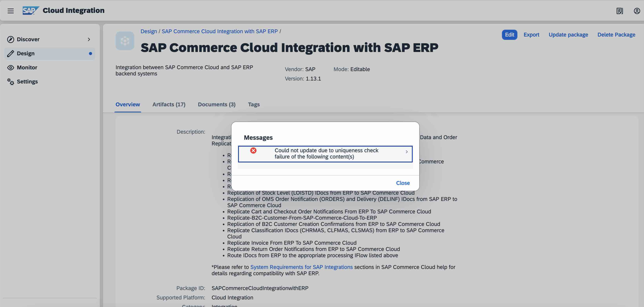Viewport: 644px width, 307px height.
Task: Open the Monitor section in sidebar
Action: [50, 68]
